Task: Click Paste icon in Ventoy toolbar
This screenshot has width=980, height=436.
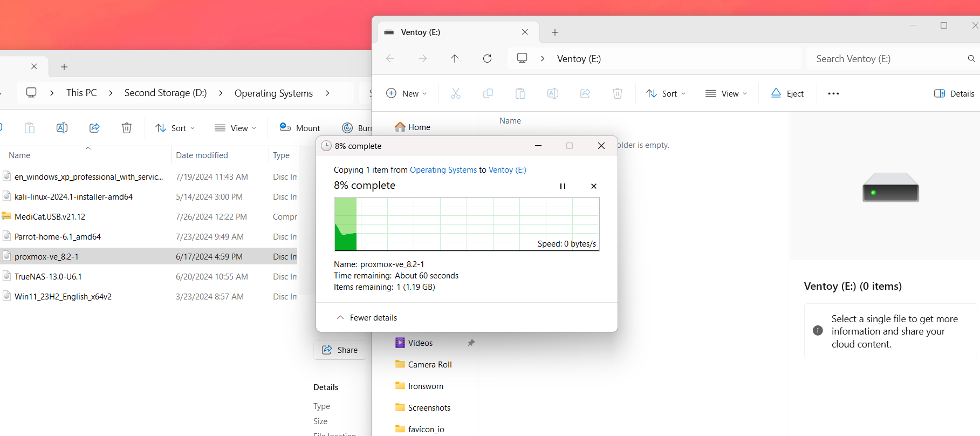Action: coord(520,93)
